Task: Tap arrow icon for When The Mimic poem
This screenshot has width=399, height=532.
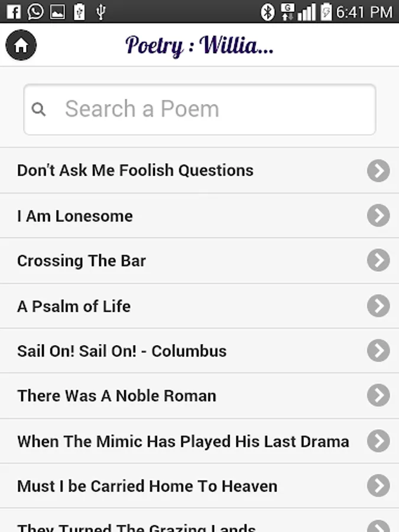Action: (x=378, y=441)
